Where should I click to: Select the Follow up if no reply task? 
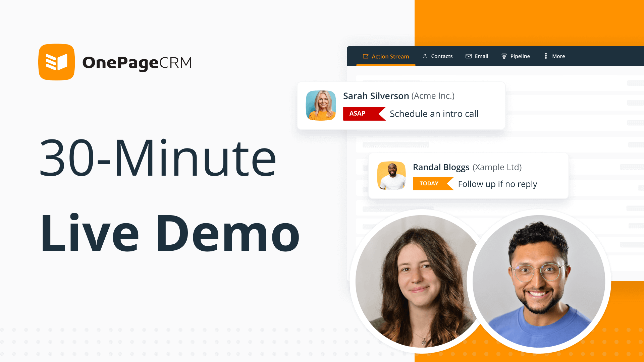tap(498, 183)
